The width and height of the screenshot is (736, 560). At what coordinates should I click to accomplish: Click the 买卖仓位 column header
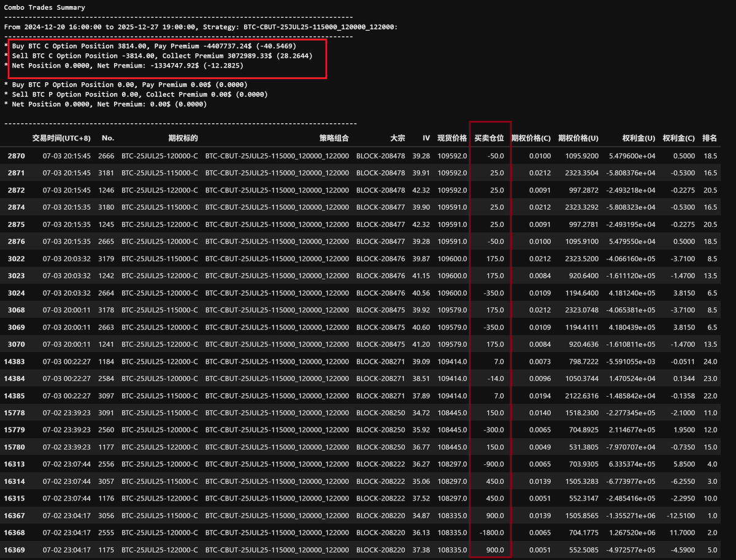click(489, 139)
